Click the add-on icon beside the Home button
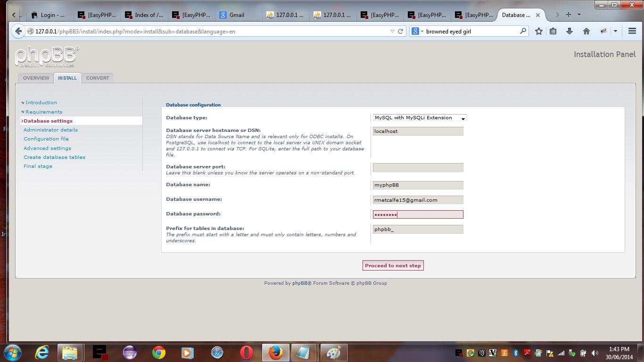The height and width of the screenshot is (362, 644). 603,31
